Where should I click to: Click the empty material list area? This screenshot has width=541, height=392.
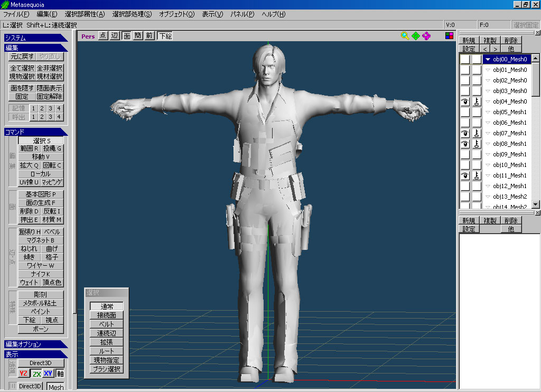click(499, 311)
